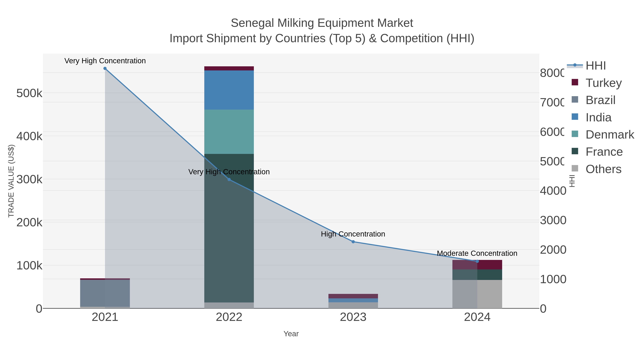Screen dimensions: 644x362
Task: Click the 'TRADE VALUE (US$)' axis title
Action: click(x=11, y=181)
